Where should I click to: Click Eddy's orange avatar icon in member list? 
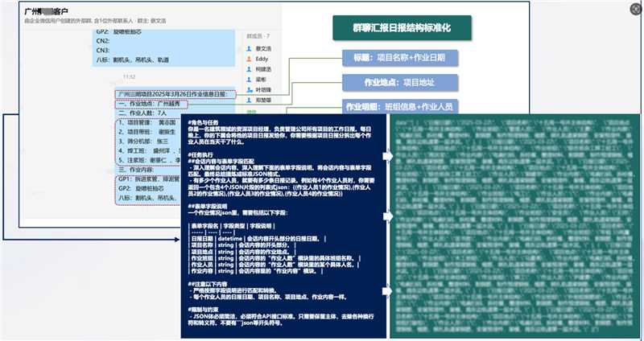[249, 59]
